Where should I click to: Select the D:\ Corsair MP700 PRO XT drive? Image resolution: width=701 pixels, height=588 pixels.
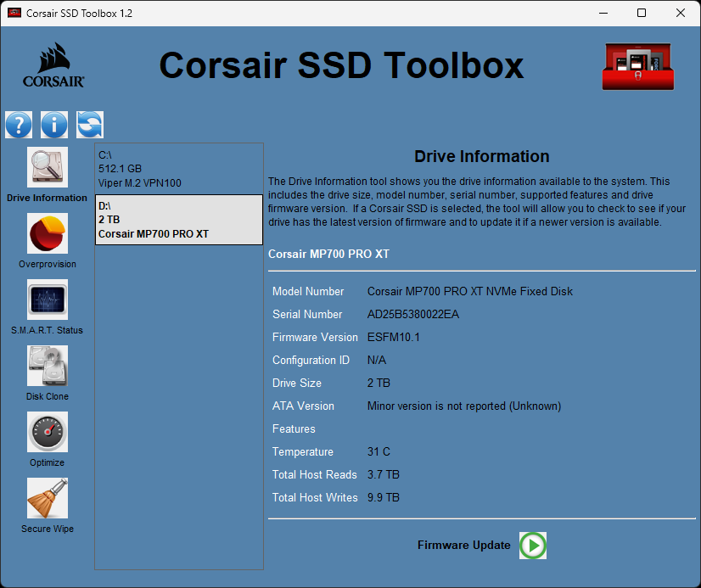(x=178, y=219)
